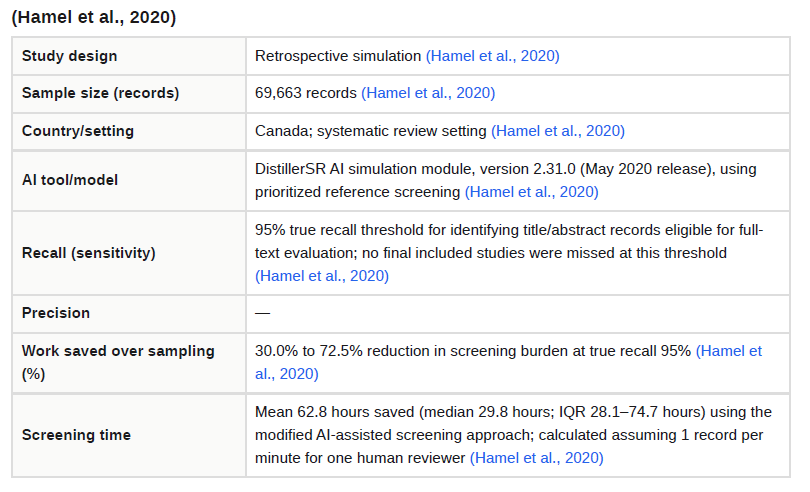Click '30.0% to 72.5% reduction' text
Image resolution: width=810 pixels, height=492 pixels.
click(x=345, y=351)
